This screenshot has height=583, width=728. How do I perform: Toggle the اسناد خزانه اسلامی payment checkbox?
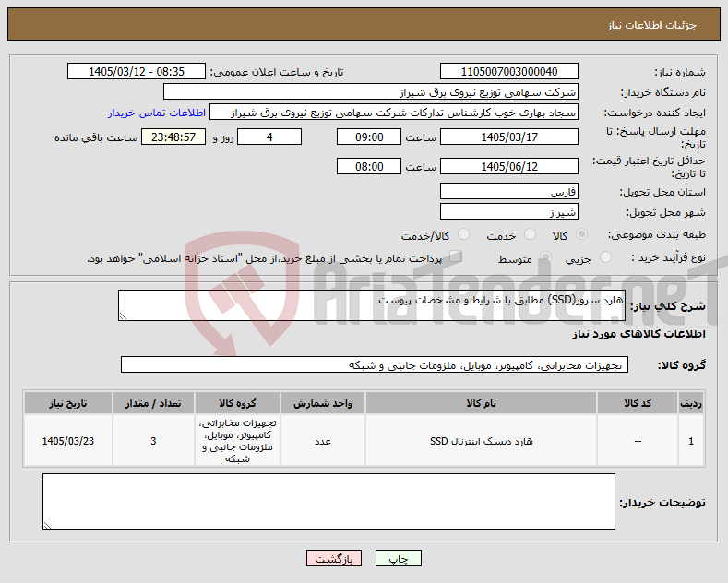tap(456, 256)
